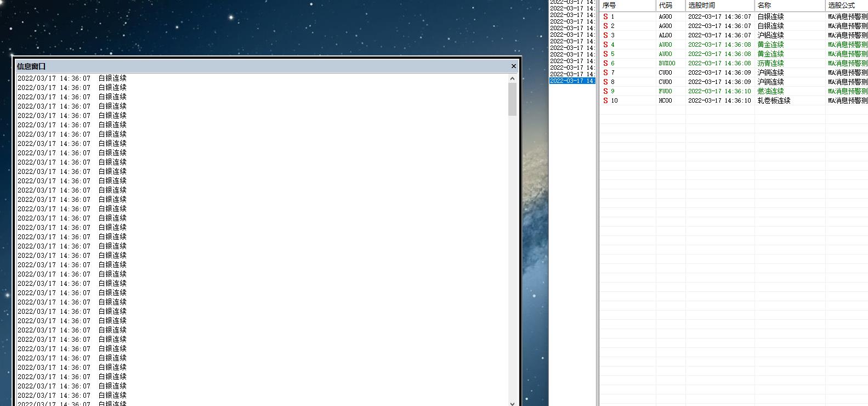Click the red S icon in row 8
Image resolution: width=868 pixels, height=406 pixels.
pyautogui.click(x=605, y=82)
